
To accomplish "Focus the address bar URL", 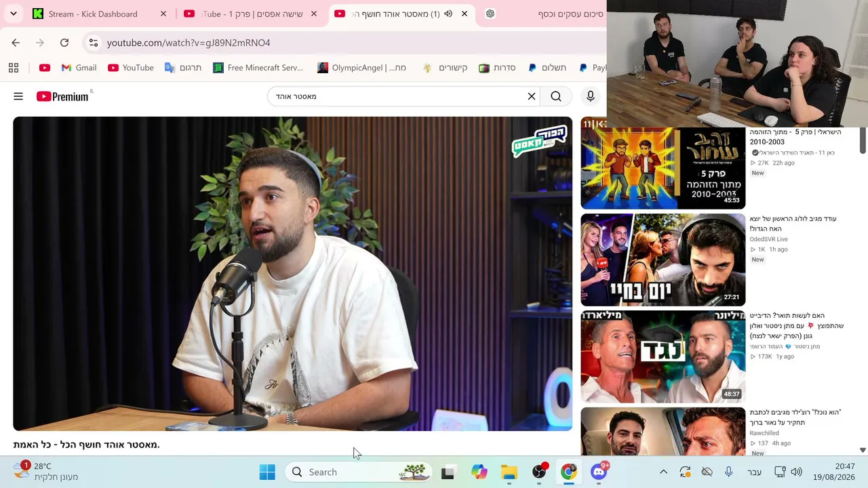I will coord(189,43).
